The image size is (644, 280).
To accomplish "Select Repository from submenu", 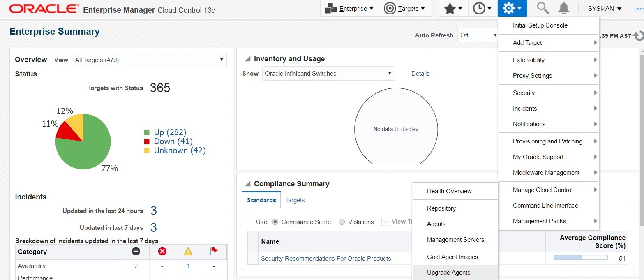I will [455, 208].
